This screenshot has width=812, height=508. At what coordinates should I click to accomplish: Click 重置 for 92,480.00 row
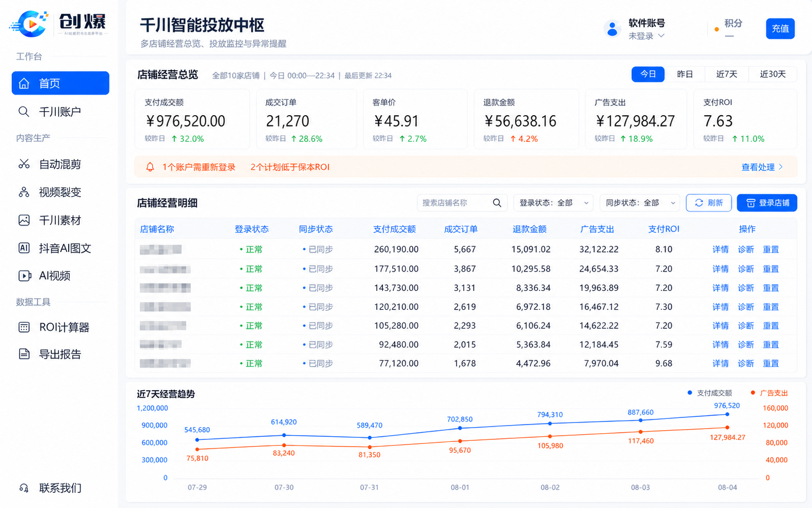771,345
